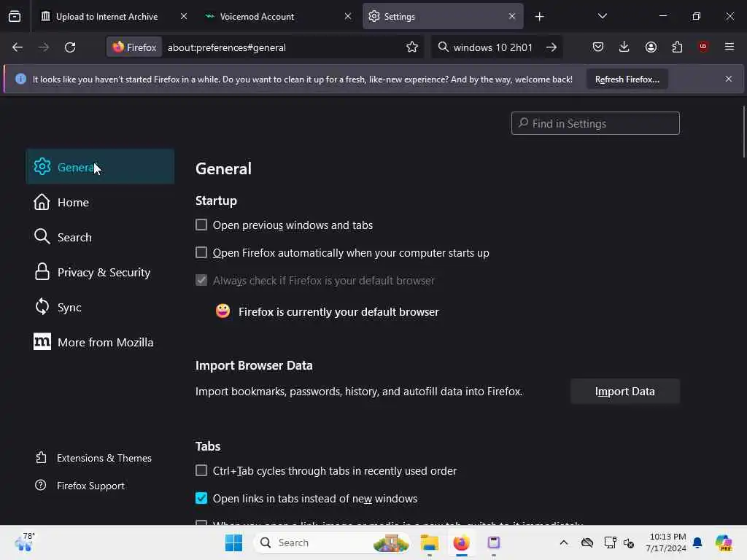The height and width of the screenshot is (560, 747).
Task: Open Windows Start menu
Action: tap(233, 542)
